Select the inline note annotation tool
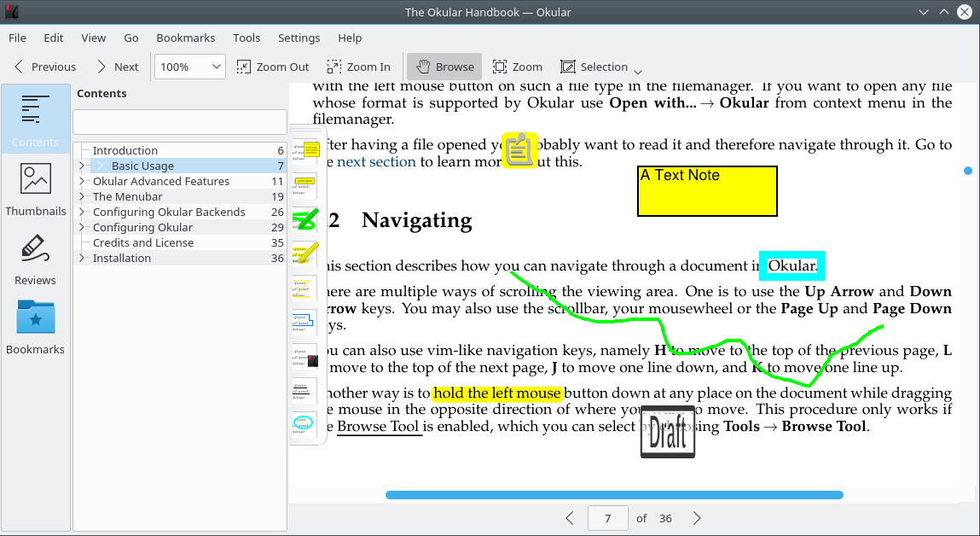The image size is (980, 536). (x=305, y=186)
